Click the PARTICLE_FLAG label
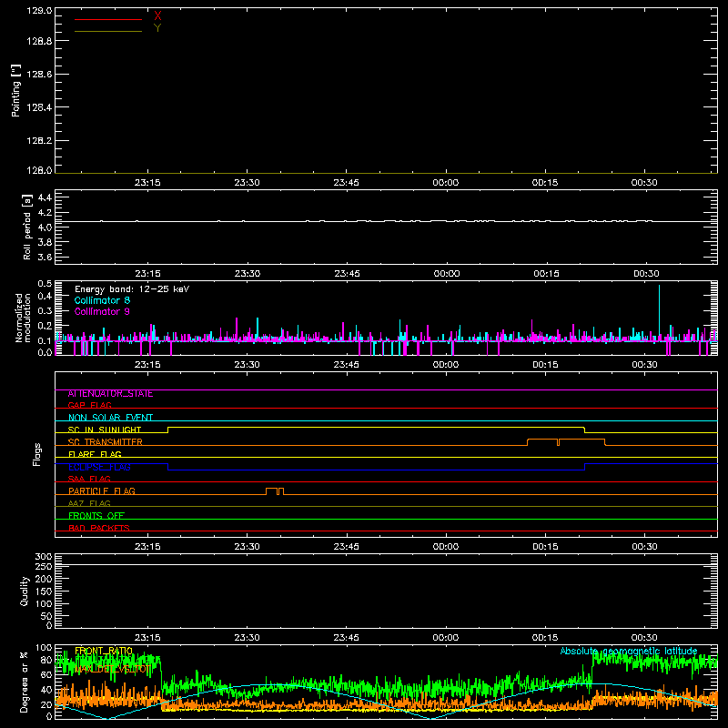Viewport: 728px width, 728px height. pyautogui.click(x=102, y=491)
